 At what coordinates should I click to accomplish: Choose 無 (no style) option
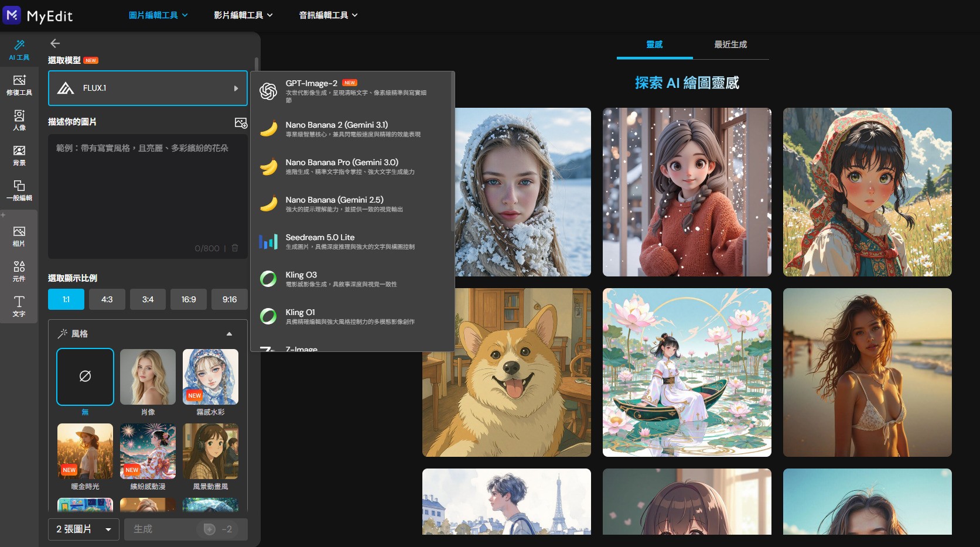pos(85,377)
